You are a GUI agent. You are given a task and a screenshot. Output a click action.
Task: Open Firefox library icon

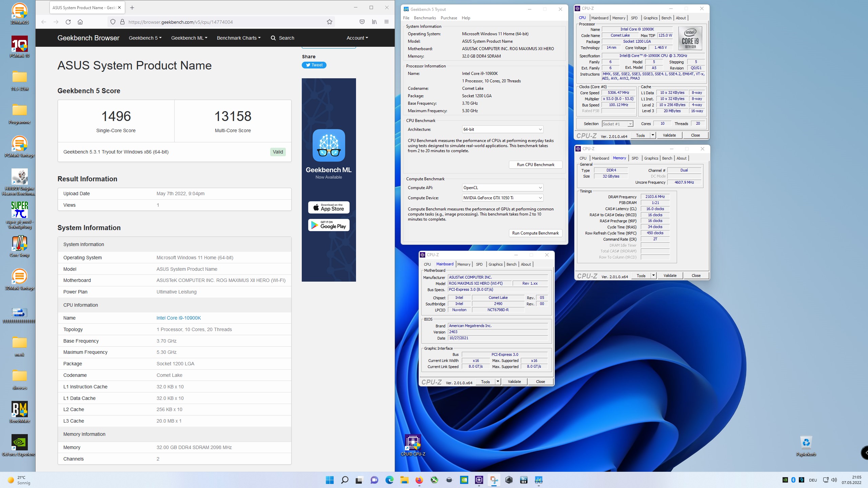click(374, 22)
